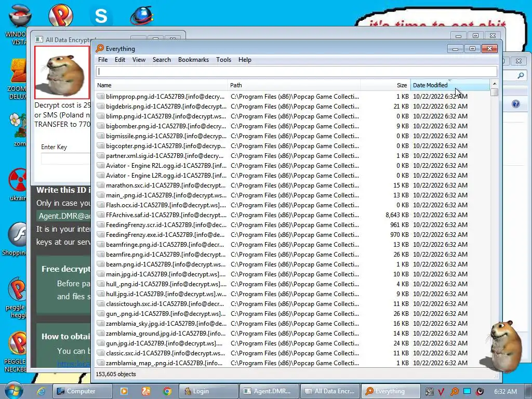Launch Google Chrome from the taskbar
The image size is (532, 399).
coord(167,391)
